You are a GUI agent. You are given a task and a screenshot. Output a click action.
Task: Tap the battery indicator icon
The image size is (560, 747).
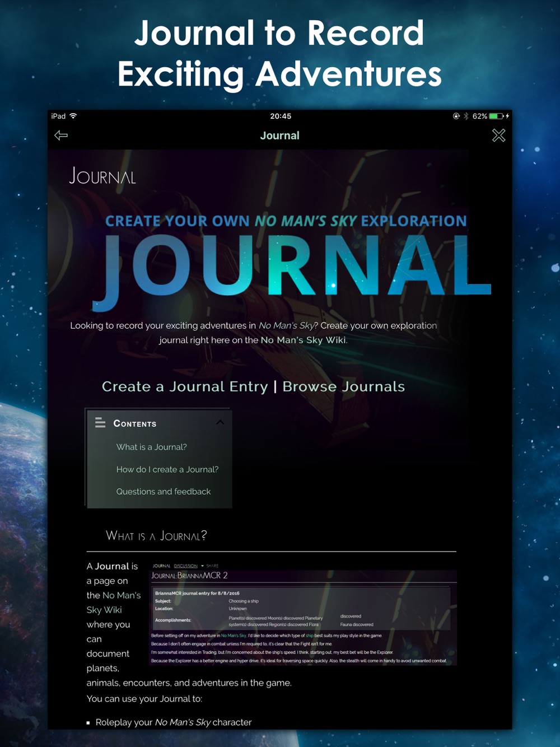pyautogui.click(x=497, y=116)
